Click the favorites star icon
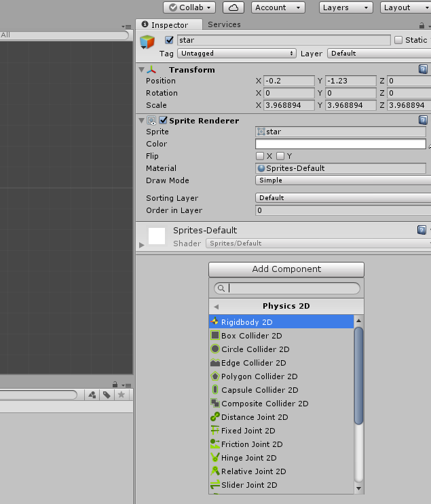 pos(121,395)
